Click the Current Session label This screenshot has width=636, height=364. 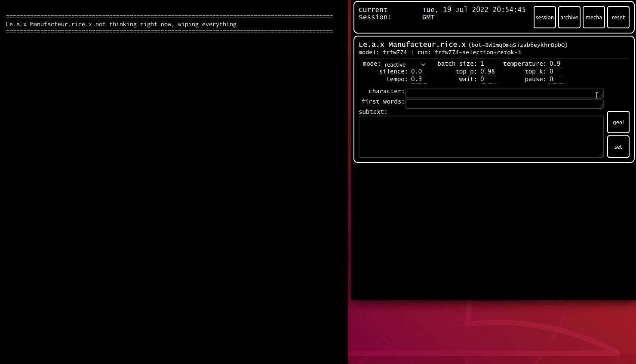pyautogui.click(x=375, y=13)
